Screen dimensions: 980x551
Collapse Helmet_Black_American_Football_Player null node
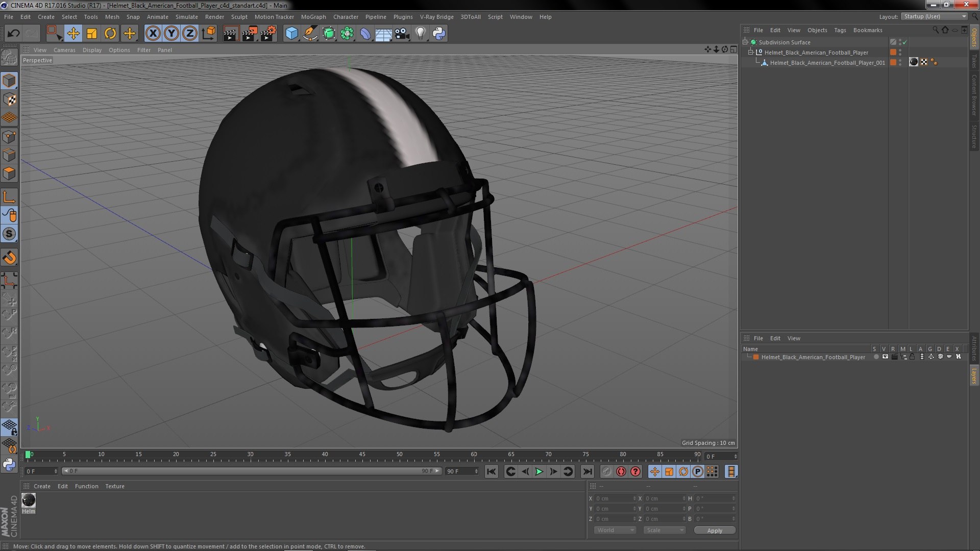tap(750, 52)
